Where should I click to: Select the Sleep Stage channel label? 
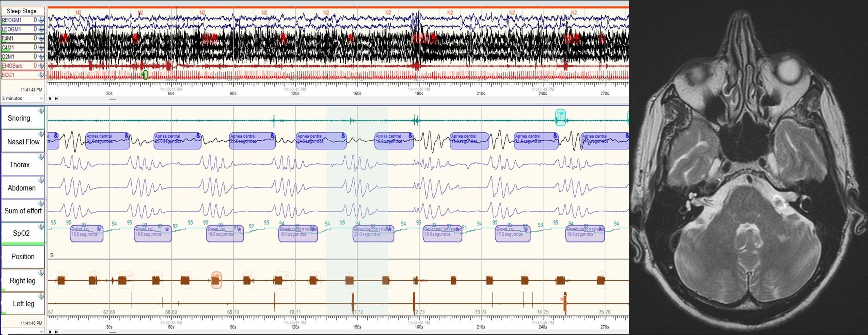(22, 11)
